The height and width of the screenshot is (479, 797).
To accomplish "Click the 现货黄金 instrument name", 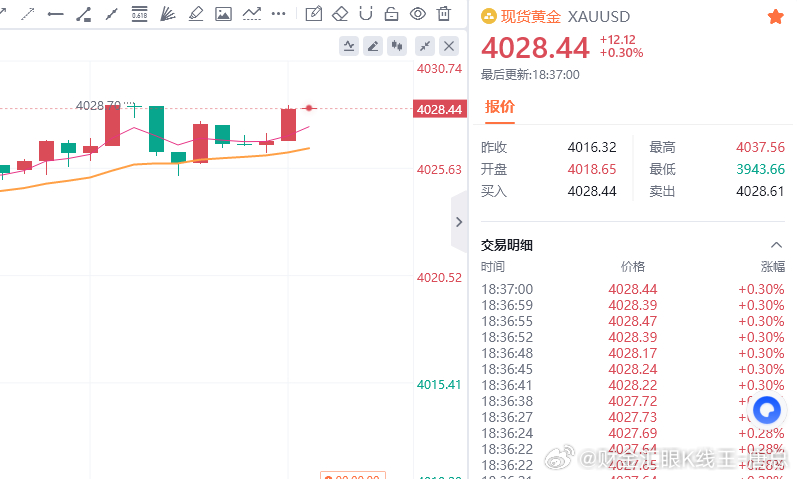I will 531,17.
